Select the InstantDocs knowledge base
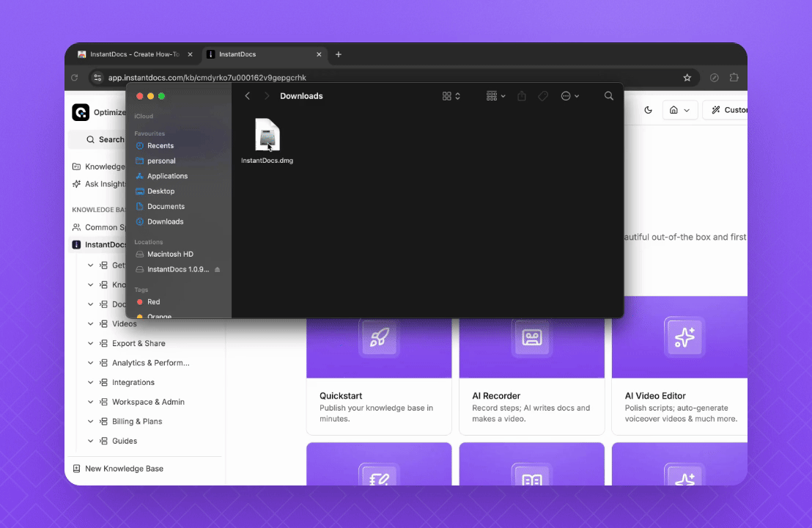Image resolution: width=812 pixels, height=528 pixels. pyautogui.click(x=98, y=245)
